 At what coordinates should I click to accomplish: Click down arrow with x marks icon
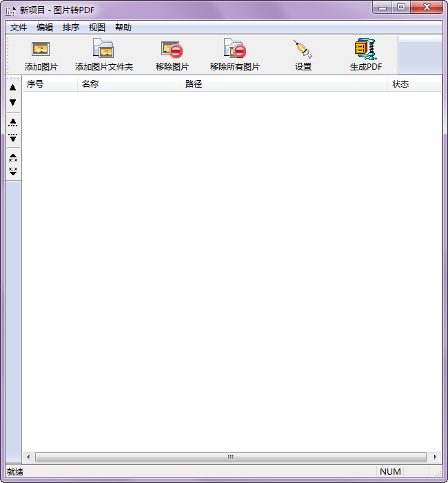[13, 172]
